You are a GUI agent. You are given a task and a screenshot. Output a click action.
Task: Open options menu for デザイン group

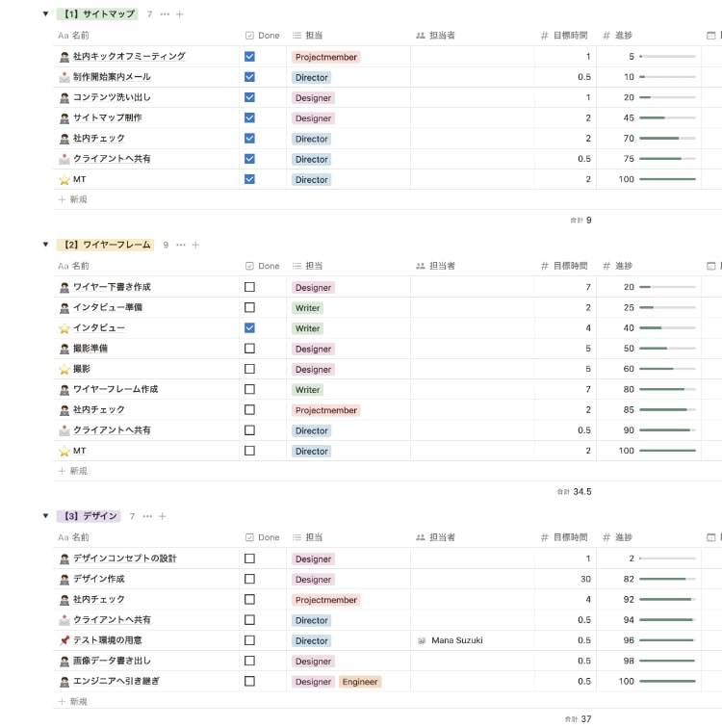(147, 516)
